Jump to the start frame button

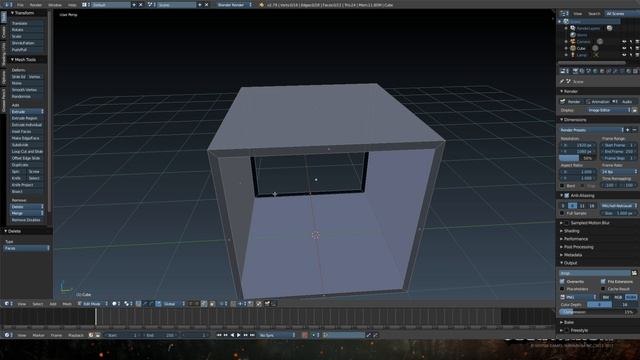(219, 335)
